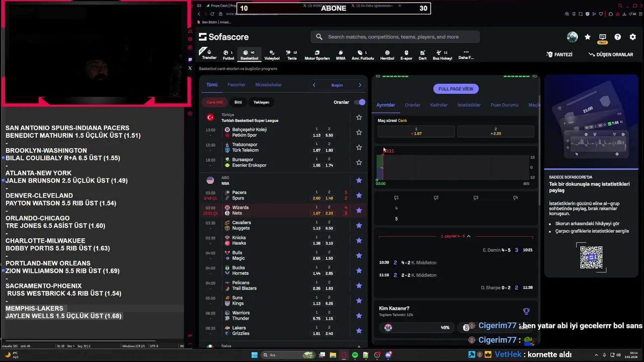
Task: Reload the browser page
Action: click(x=212, y=14)
